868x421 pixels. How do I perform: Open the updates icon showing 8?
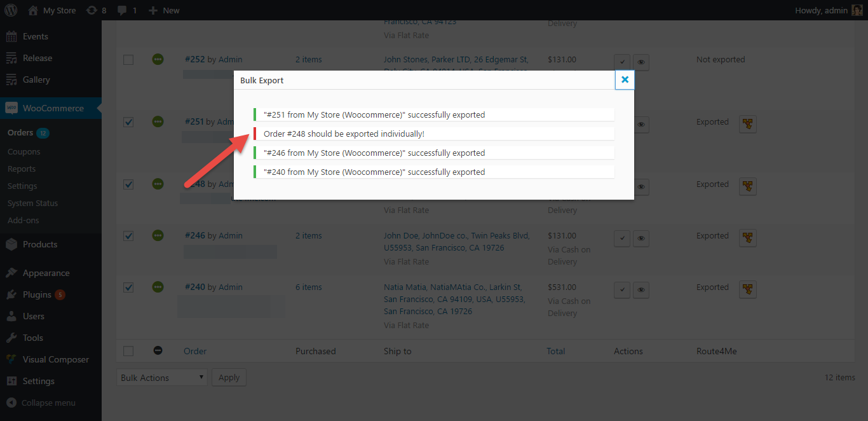[96, 10]
